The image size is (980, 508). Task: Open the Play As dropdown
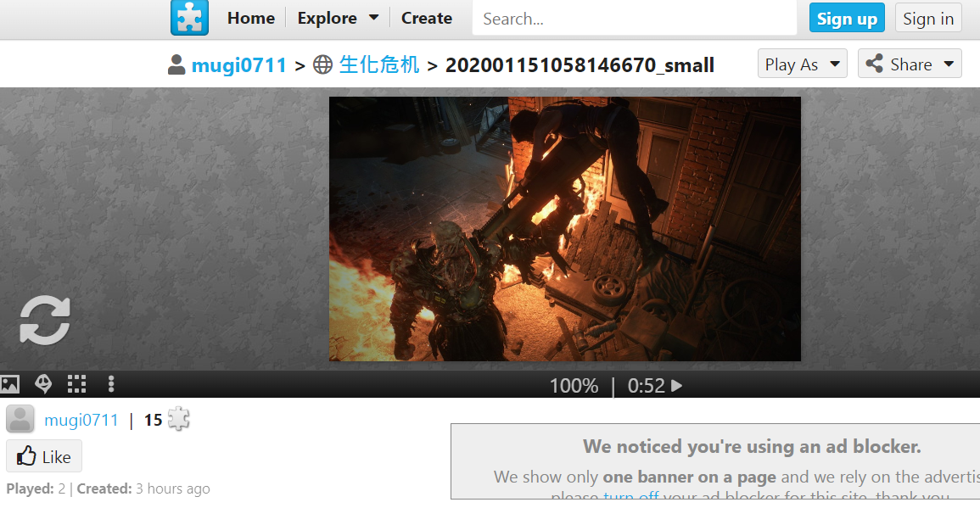tap(803, 64)
